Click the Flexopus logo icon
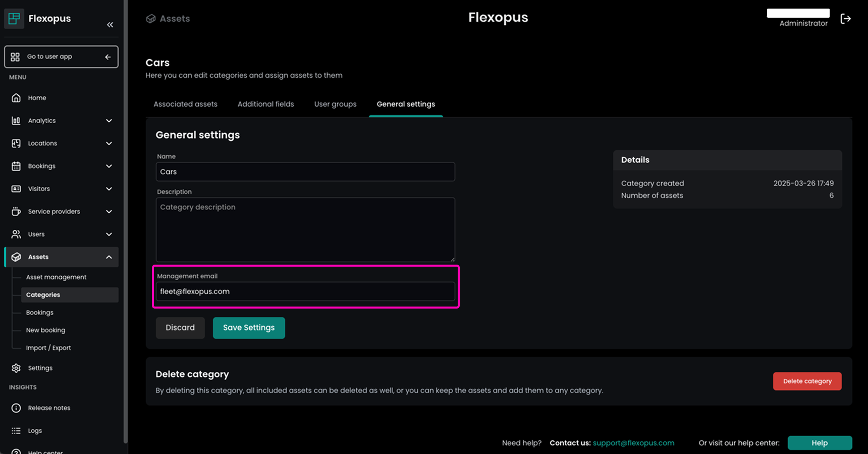868x454 pixels. 14,19
